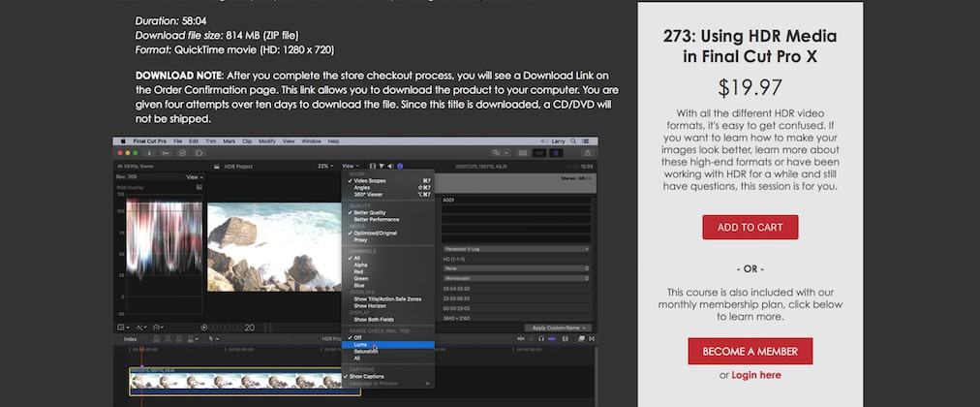Select highlighted Luma range check option

click(x=387, y=344)
